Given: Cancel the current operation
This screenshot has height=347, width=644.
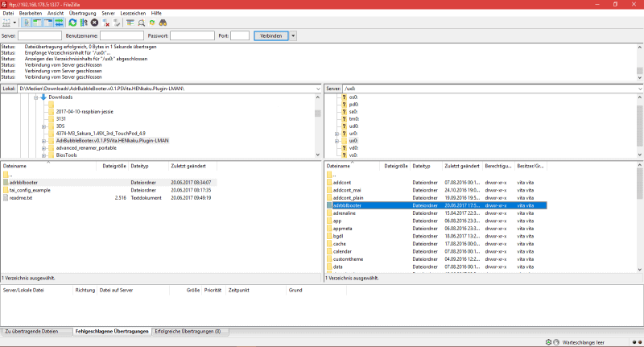Looking at the screenshot, I should click(x=94, y=23).
